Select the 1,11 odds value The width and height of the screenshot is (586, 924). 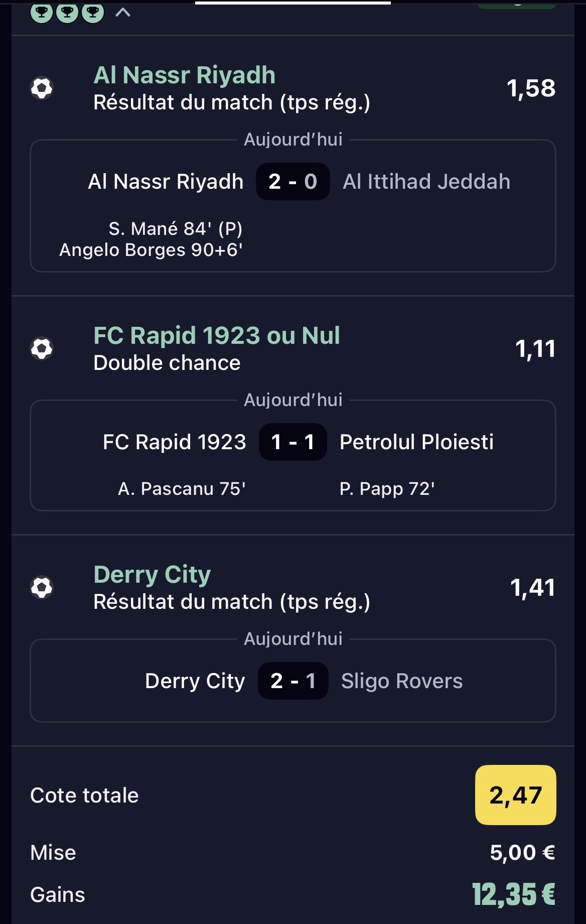pyautogui.click(x=535, y=349)
